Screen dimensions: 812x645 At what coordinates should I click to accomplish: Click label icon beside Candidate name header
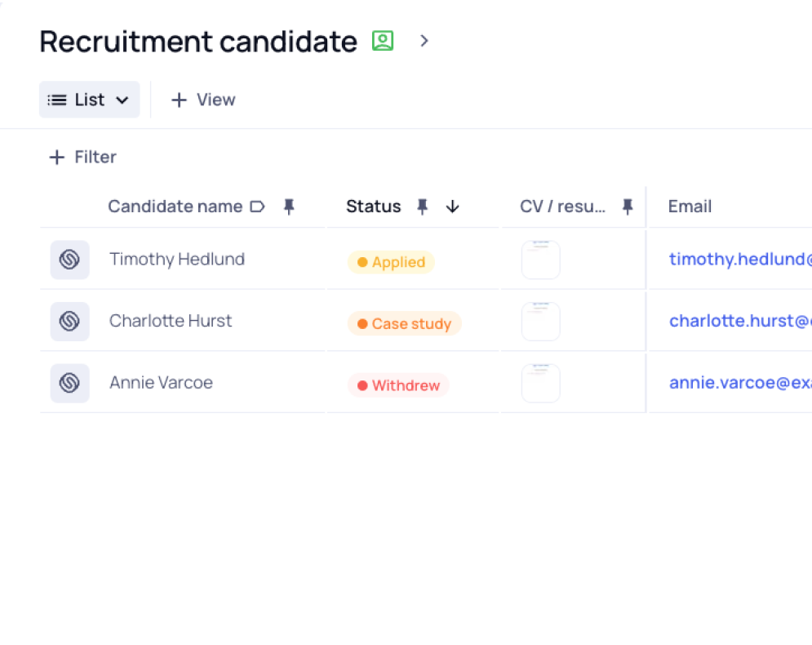(257, 207)
